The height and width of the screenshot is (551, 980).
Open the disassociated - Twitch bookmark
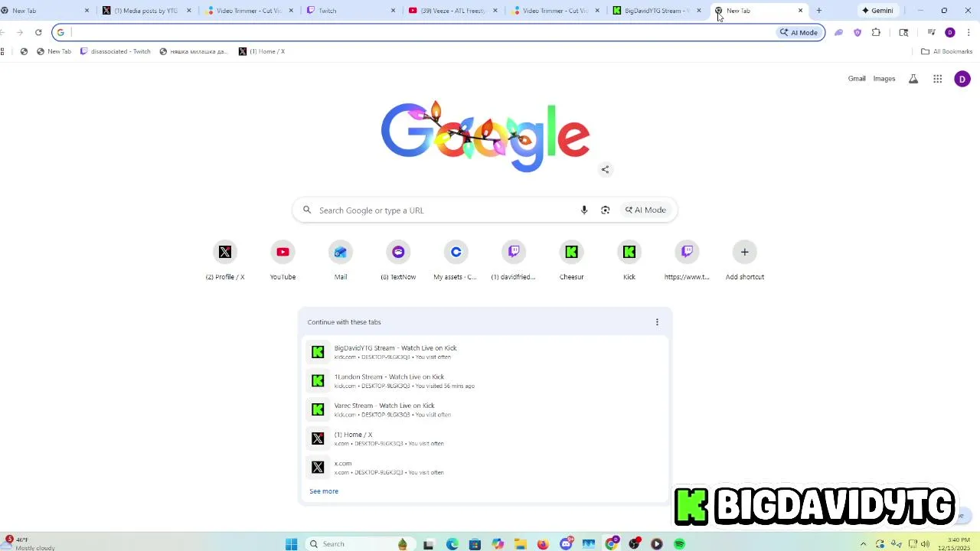(x=116, y=51)
